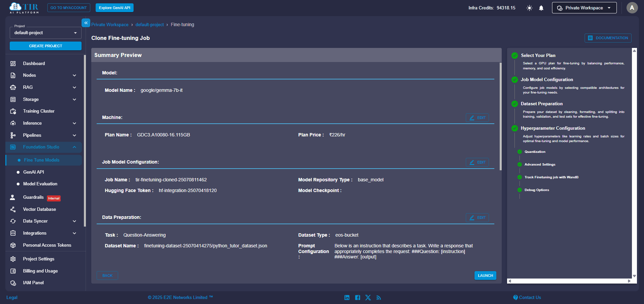Expand the Data Syncer chevron
The image size is (644, 304).
click(75, 221)
